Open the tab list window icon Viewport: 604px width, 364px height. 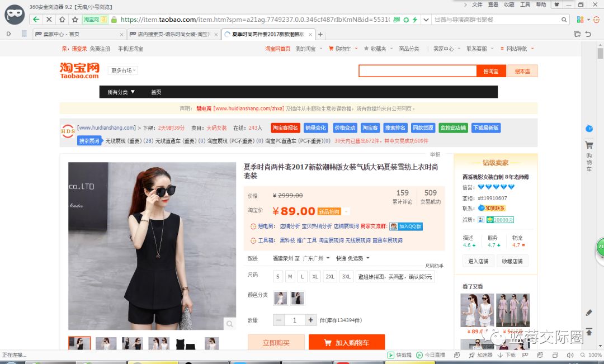click(577, 34)
